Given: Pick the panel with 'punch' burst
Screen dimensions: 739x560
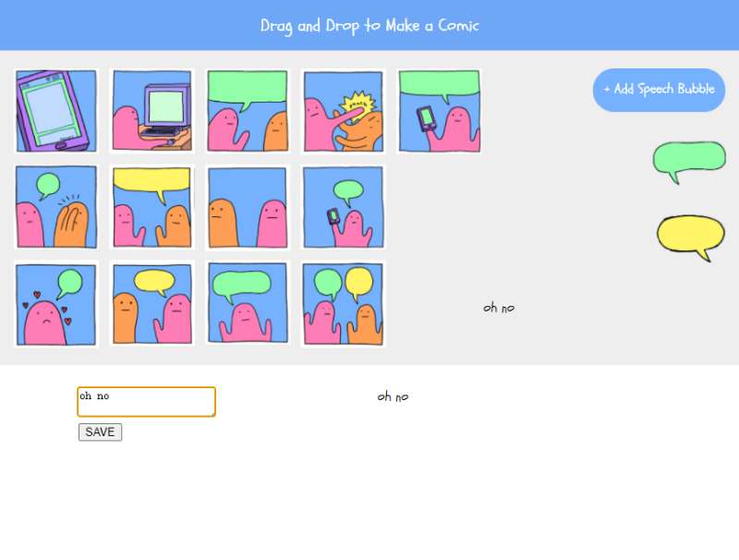Looking at the screenshot, I should [343, 111].
